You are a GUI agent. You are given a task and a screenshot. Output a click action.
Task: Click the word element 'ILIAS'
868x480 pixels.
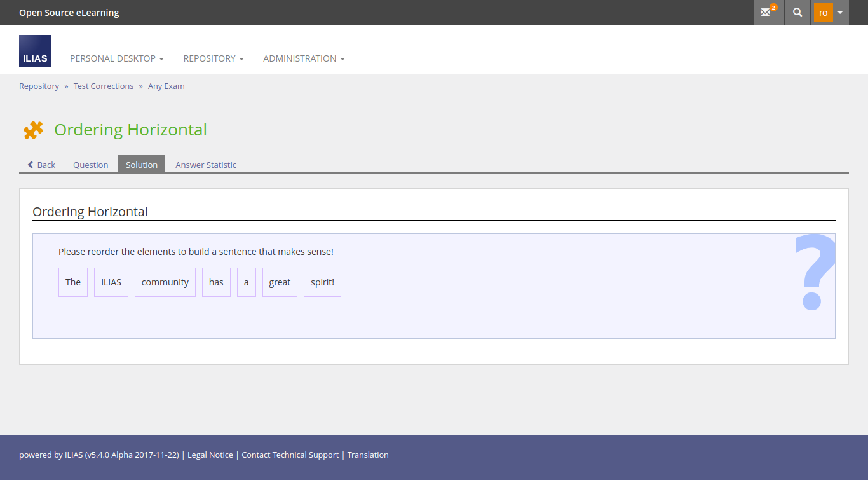click(x=111, y=282)
